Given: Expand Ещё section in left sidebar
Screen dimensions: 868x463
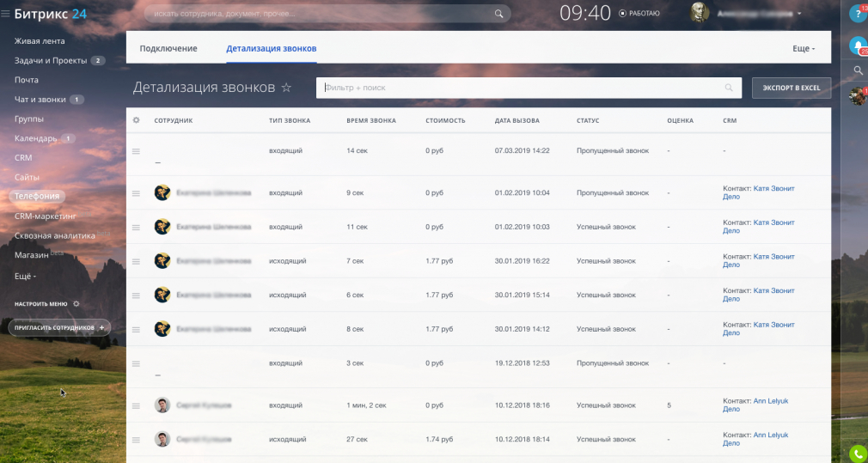Looking at the screenshot, I should click(26, 276).
